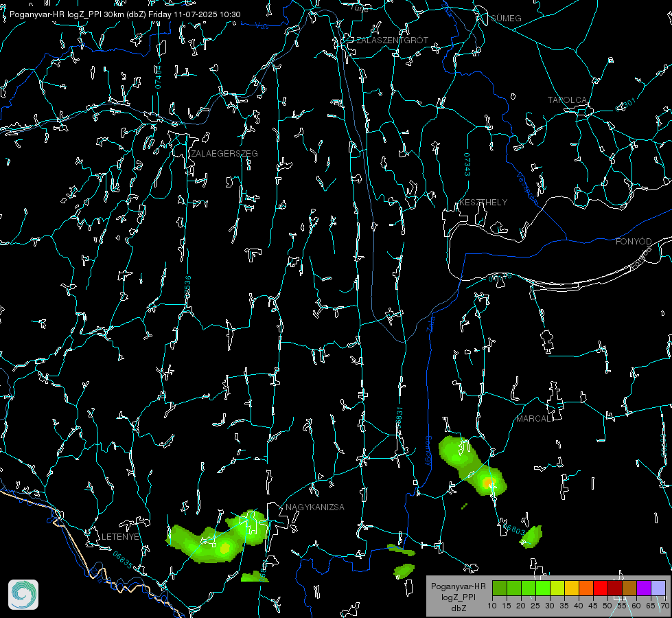Click the road number 07404 label
Image resolution: width=672 pixels, height=618 pixels.
click(x=159, y=77)
